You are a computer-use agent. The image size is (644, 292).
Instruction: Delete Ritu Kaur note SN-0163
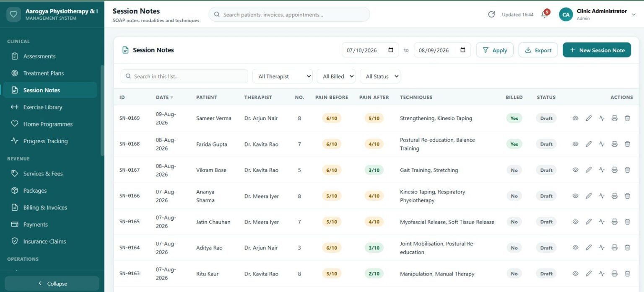pyautogui.click(x=627, y=274)
